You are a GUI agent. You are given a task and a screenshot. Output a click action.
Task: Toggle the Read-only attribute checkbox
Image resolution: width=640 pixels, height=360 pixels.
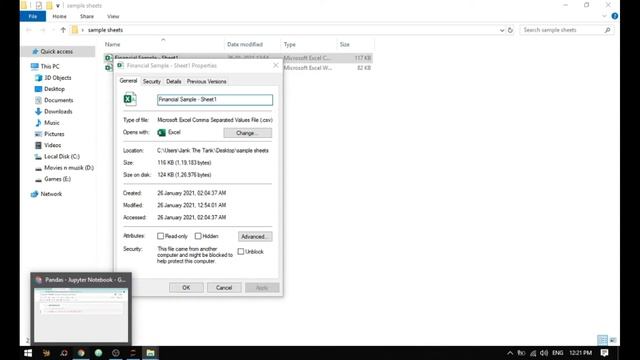(160, 236)
